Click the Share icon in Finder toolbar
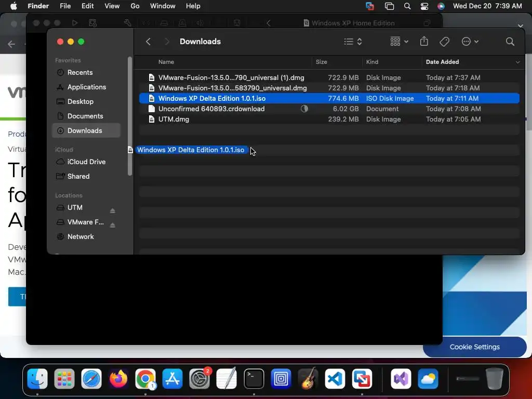The height and width of the screenshot is (399, 532). 424,41
